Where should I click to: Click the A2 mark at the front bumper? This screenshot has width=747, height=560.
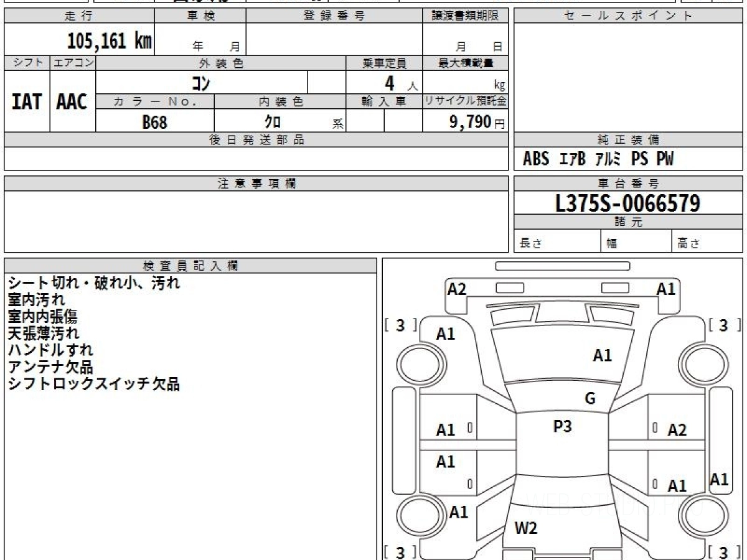(457, 289)
